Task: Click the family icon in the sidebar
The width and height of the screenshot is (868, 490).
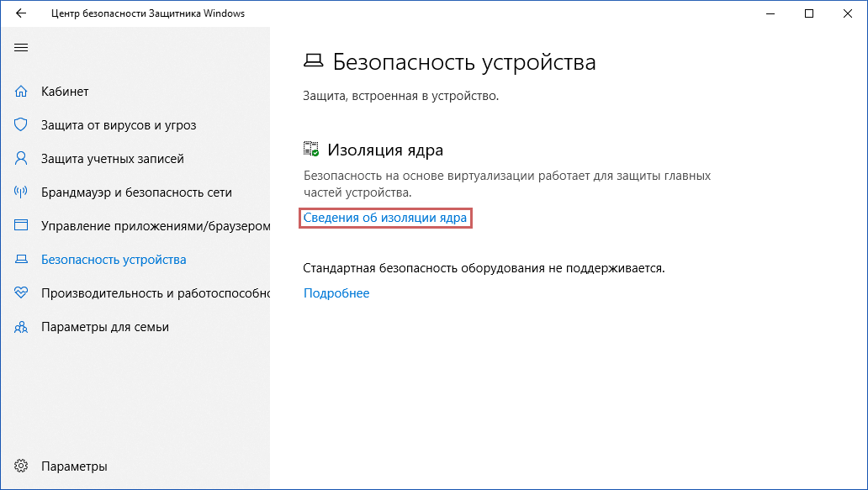Action: coord(21,327)
